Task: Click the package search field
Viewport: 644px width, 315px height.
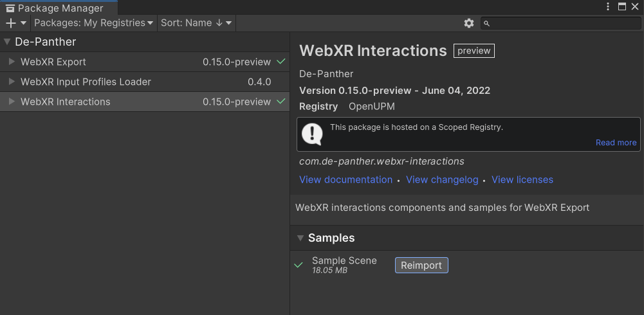Action: (560, 23)
